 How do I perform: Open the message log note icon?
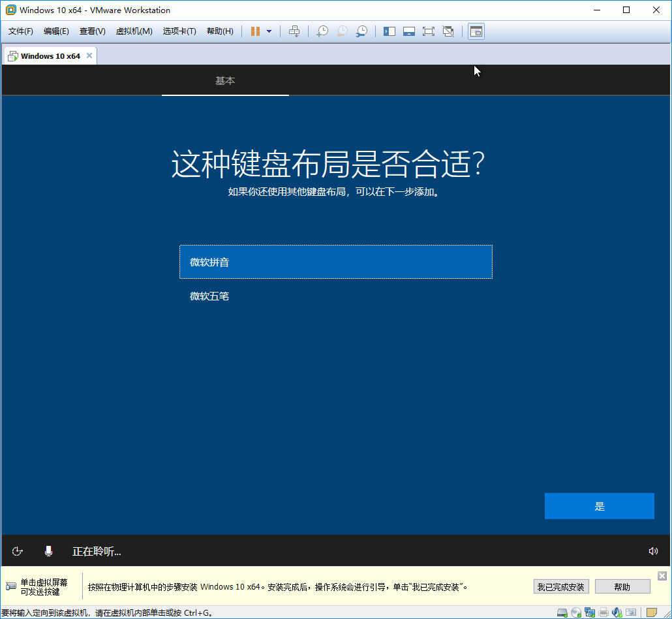651,612
